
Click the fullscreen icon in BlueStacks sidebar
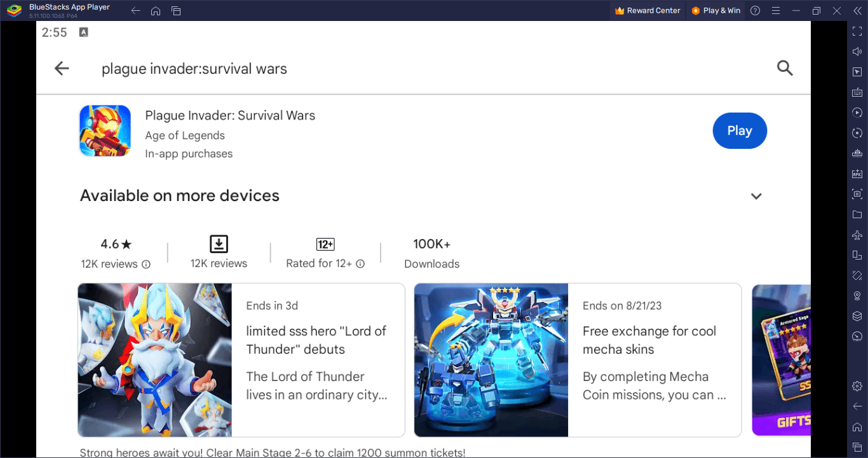[857, 31]
